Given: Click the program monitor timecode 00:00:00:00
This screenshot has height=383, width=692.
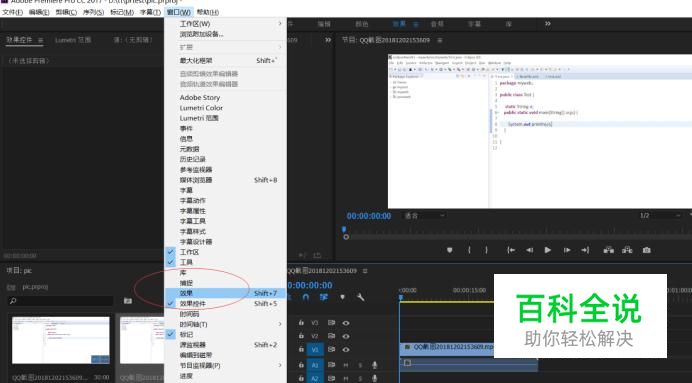Looking at the screenshot, I should (x=369, y=216).
